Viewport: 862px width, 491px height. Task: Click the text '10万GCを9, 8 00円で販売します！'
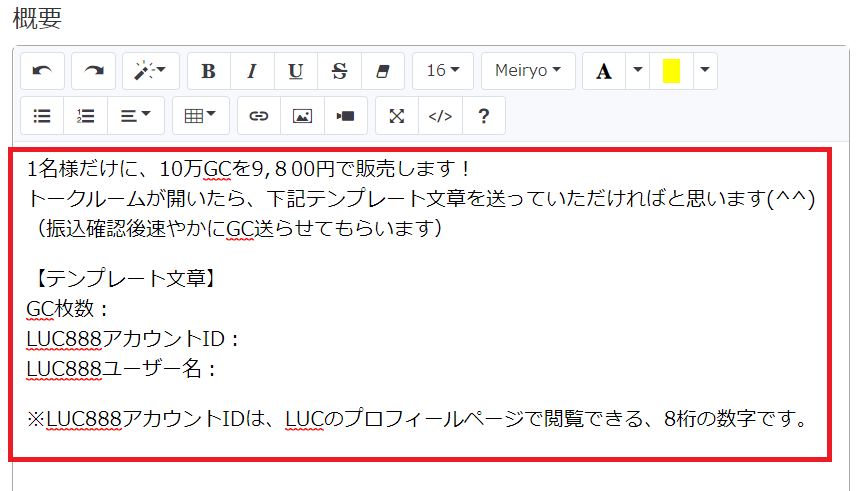coord(314,168)
